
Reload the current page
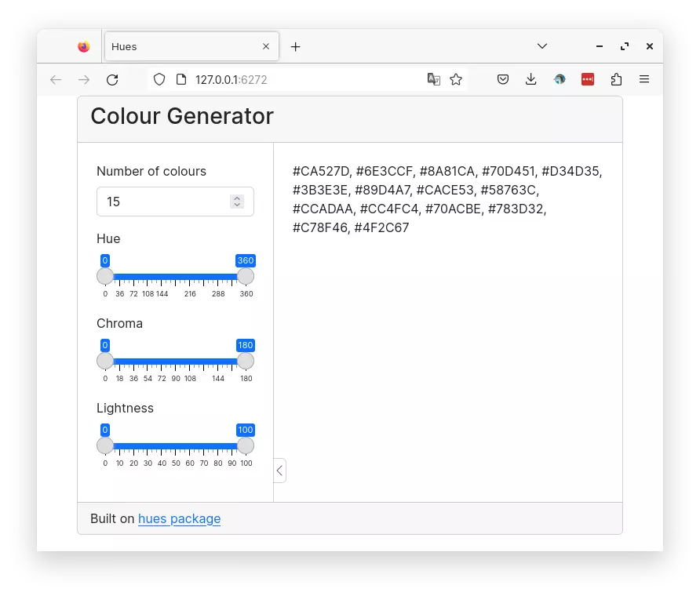(112, 79)
